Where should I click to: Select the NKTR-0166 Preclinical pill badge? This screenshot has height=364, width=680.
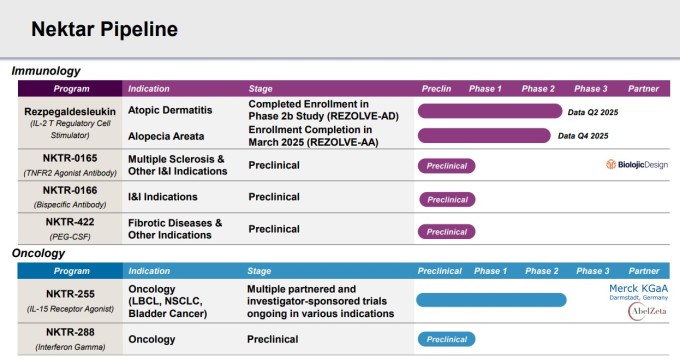click(447, 200)
